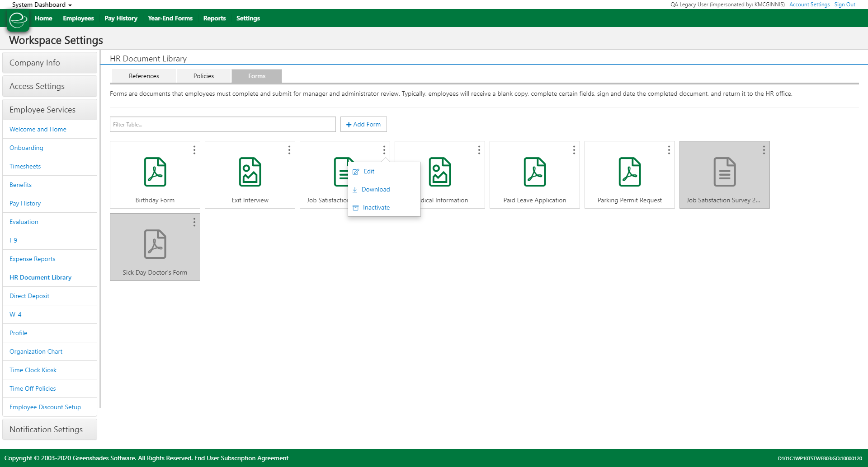The height and width of the screenshot is (467, 868).
Task: Expand the System Dashboard dropdown
Action: pyautogui.click(x=42, y=5)
